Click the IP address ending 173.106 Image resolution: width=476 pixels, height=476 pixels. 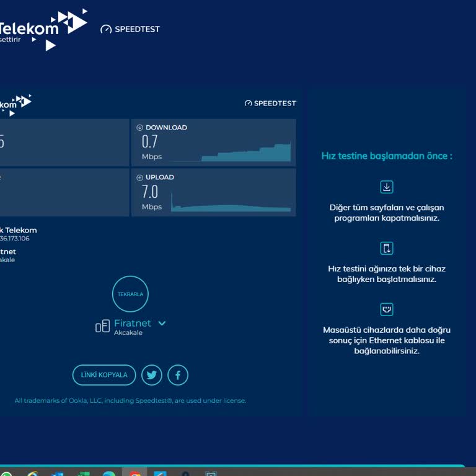click(15, 239)
